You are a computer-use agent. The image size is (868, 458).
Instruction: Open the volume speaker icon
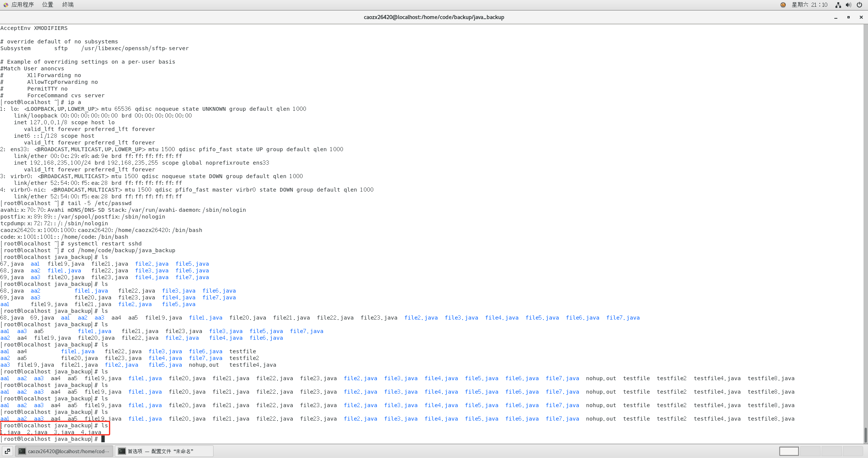849,5
